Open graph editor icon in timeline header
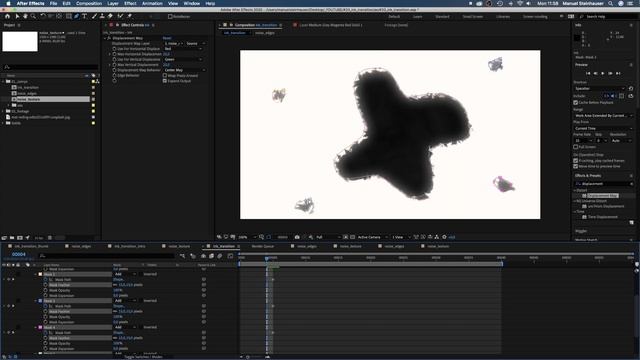Image resolution: width=640 pixels, height=360 pixels. tap(230, 256)
